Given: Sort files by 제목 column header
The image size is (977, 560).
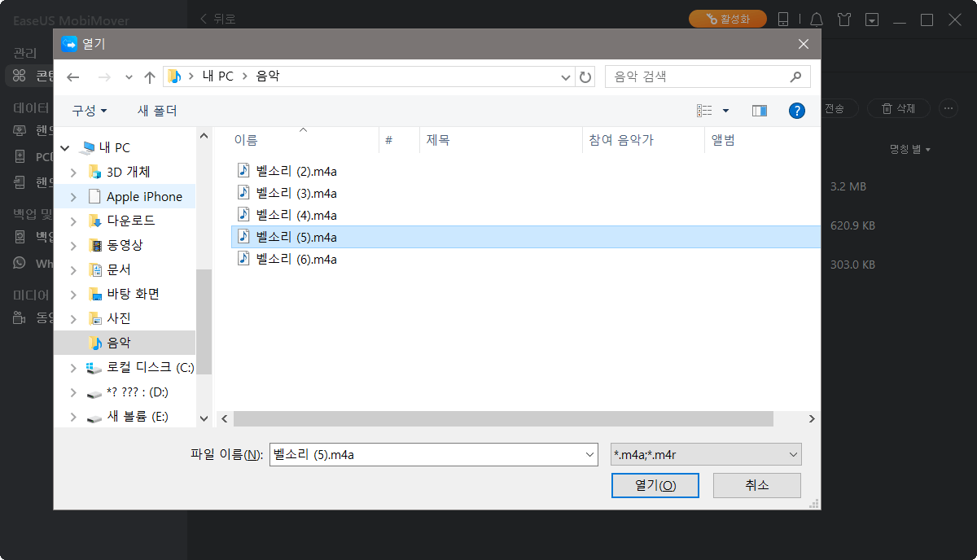Looking at the screenshot, I should point(437,140).
